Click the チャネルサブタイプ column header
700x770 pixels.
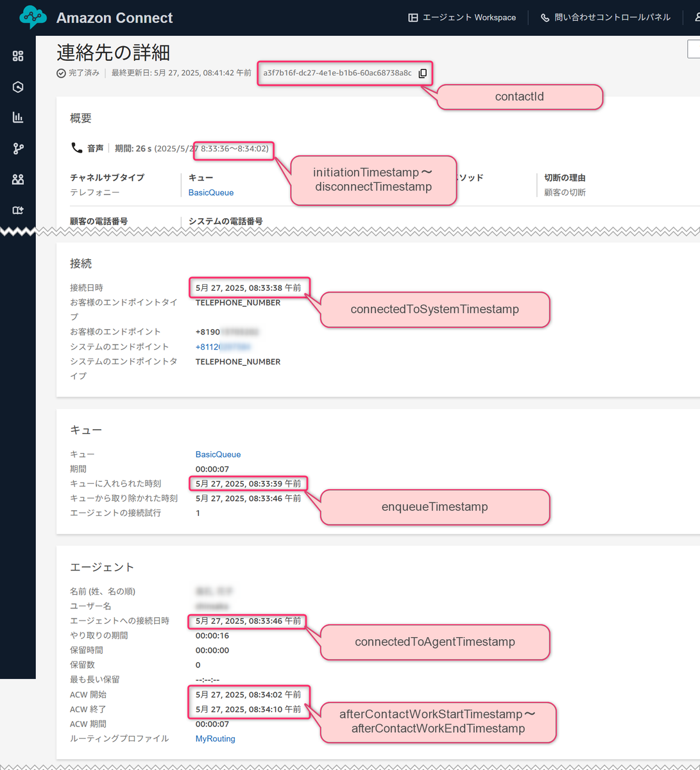coord(107,178)
